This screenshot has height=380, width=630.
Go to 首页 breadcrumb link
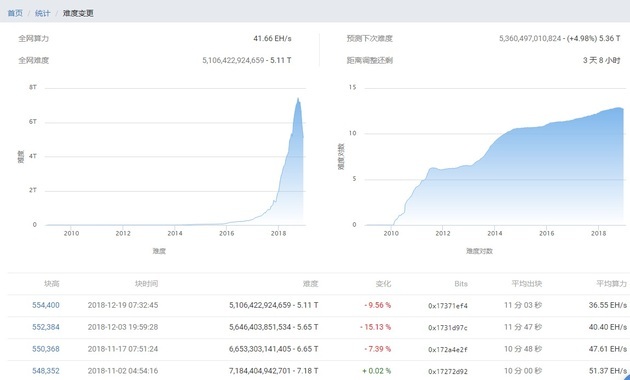click(x=15, y=13)
